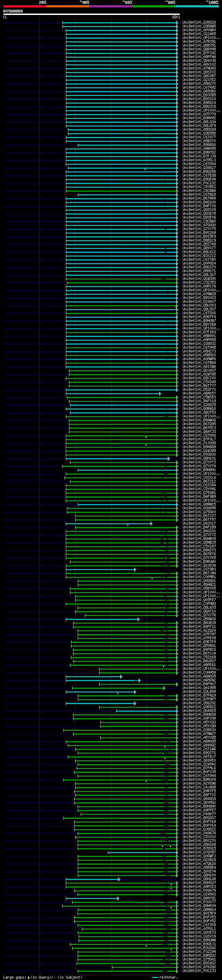Select the UniRef100_Q38825 label

[199, 405]
